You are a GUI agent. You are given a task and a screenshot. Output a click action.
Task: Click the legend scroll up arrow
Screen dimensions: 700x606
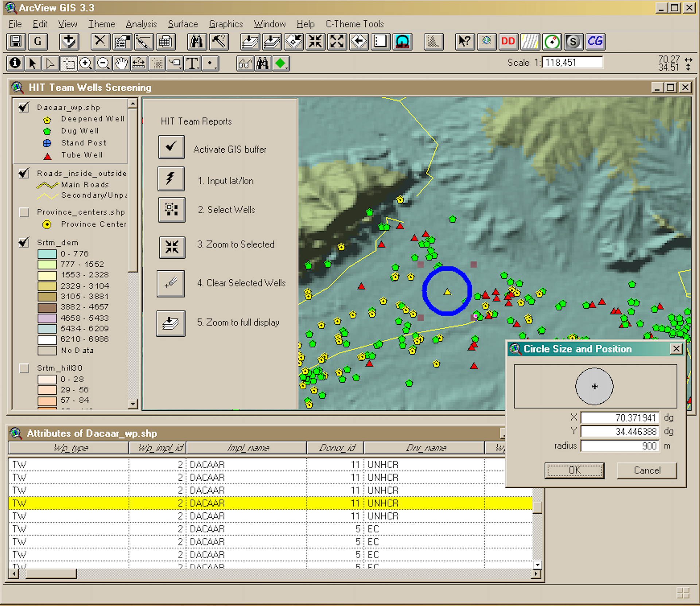[133, 104]
